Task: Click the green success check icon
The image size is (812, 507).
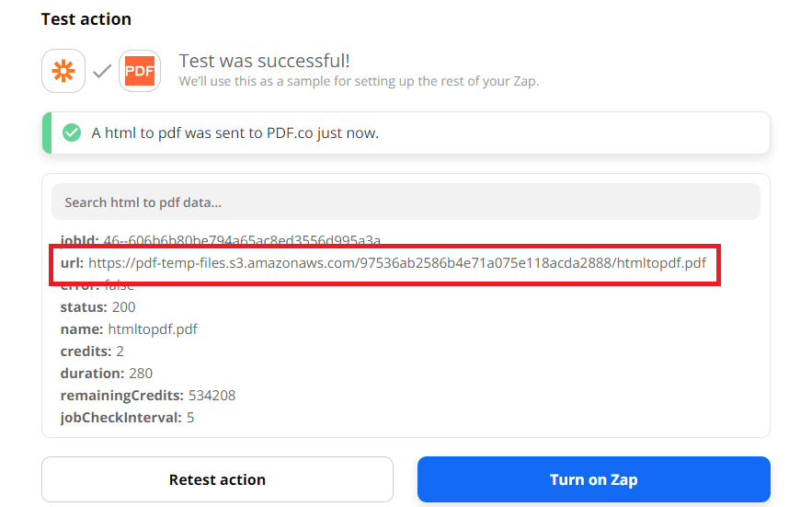Action: (x=71, y=133)
